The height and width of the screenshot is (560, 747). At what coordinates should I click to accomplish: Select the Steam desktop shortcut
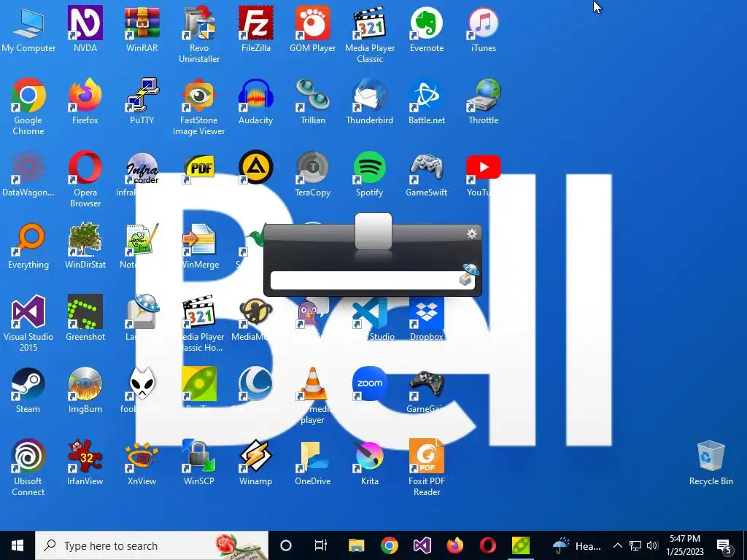tap(28, 391)
